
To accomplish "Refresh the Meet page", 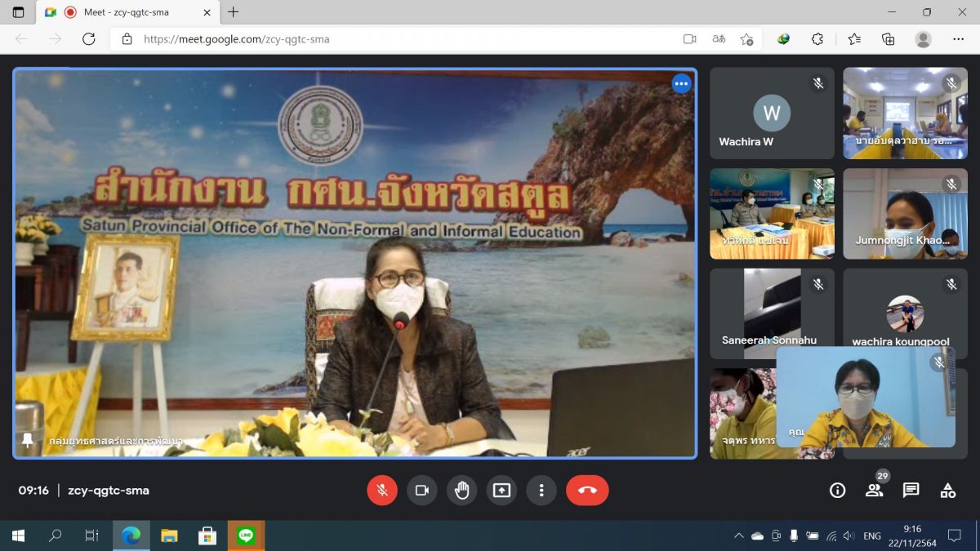I will pyautogui.click(x=89, y=39).
